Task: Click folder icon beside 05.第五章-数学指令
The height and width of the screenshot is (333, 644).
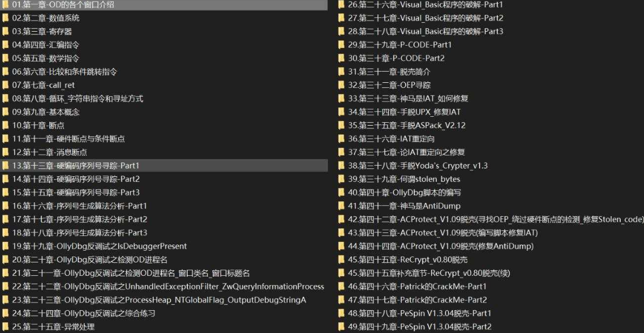Action: pyautogui.click(x=6, y=58)
